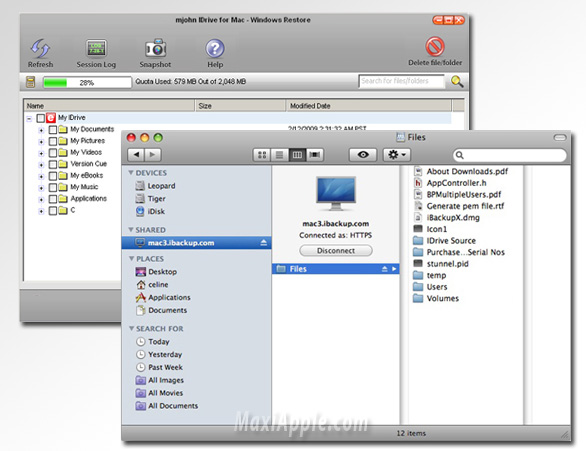The width and height of the screenshot is (586, 451).
Task: Expand the My Videos tree node
Action: [41, 154]
